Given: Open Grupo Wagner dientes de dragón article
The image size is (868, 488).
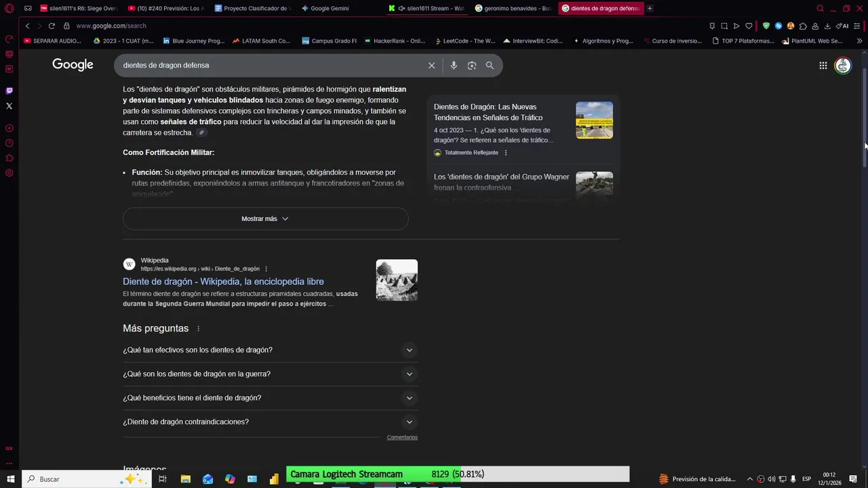Looking at the screenshot, I should 502,182.
